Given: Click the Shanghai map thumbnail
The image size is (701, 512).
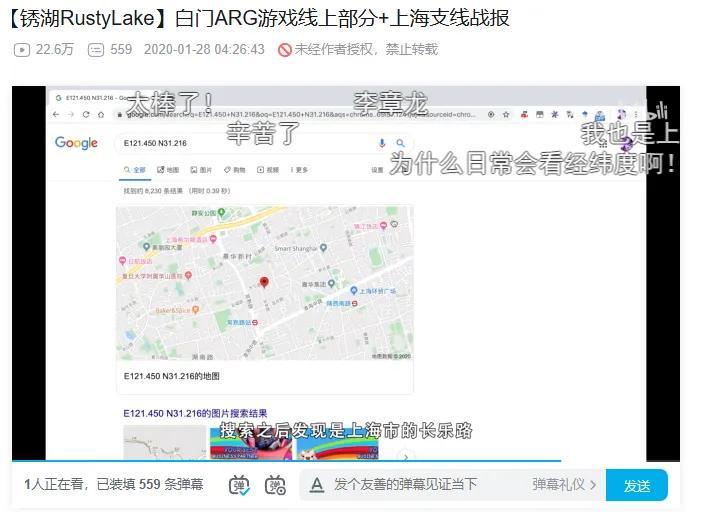Looking at the screenshot, I should [x=264, y=283].
